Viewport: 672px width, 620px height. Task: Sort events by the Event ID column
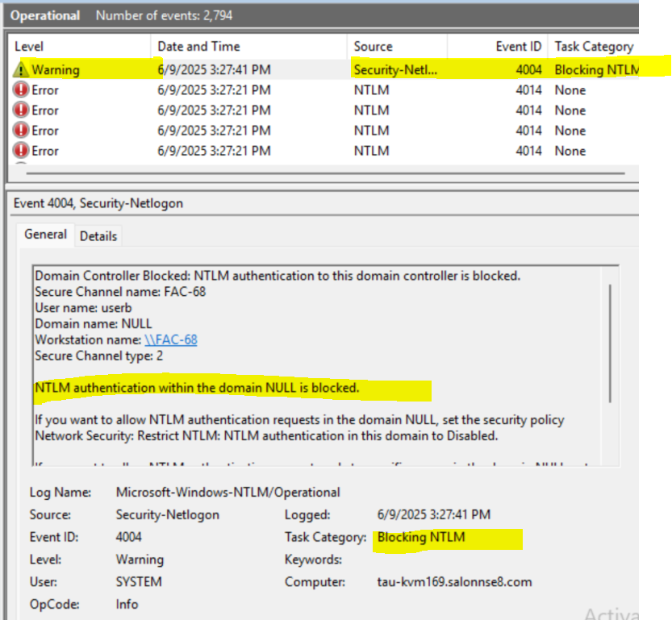click(520, 46)
